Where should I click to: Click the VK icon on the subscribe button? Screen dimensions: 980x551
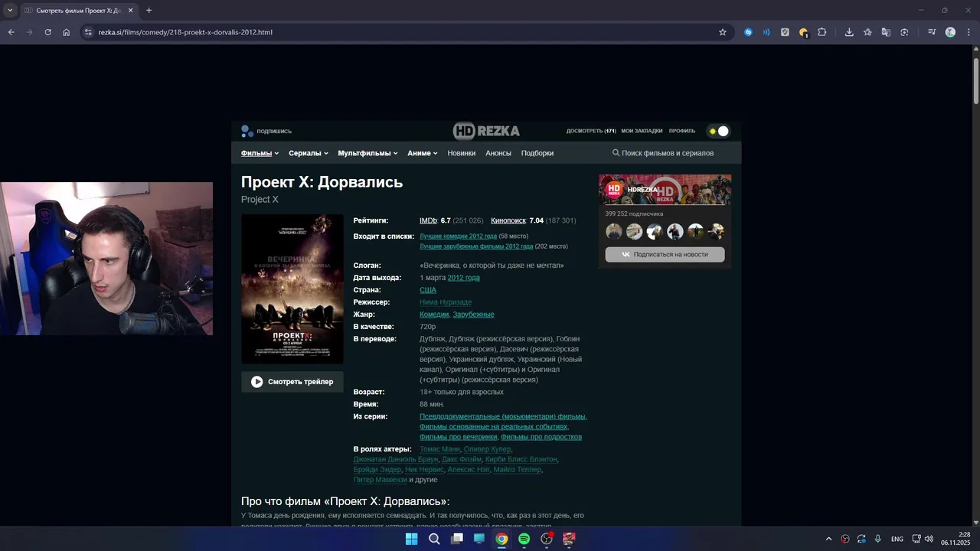(626, 254)
